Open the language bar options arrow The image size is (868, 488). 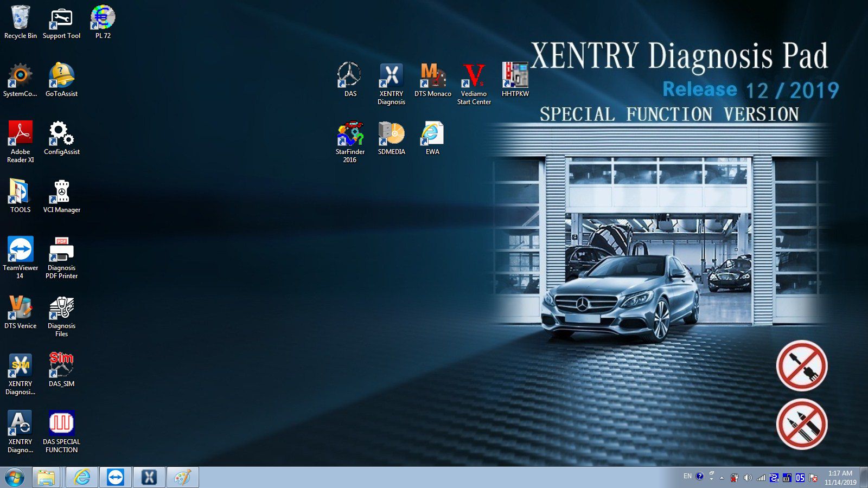(711, 479)
